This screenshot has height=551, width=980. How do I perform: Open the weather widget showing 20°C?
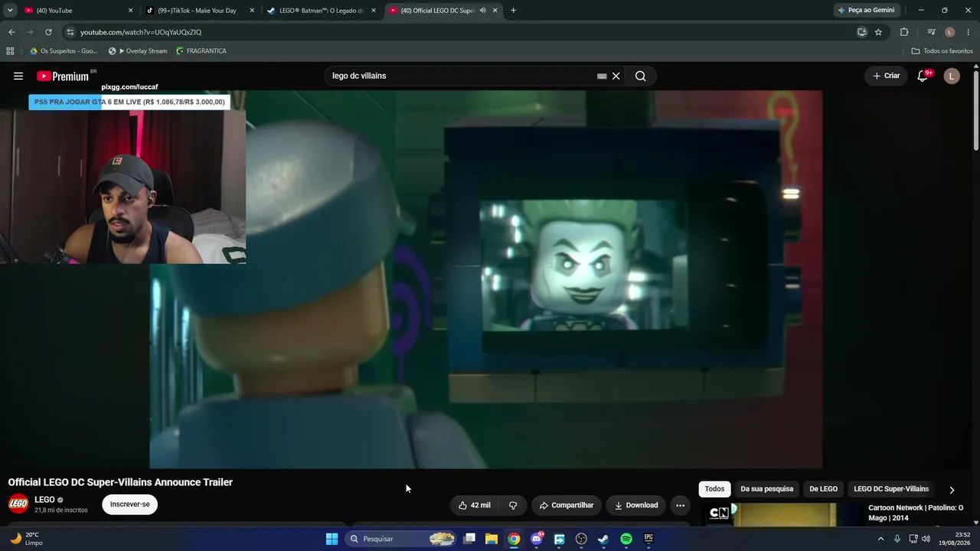(x=27, y=539)
